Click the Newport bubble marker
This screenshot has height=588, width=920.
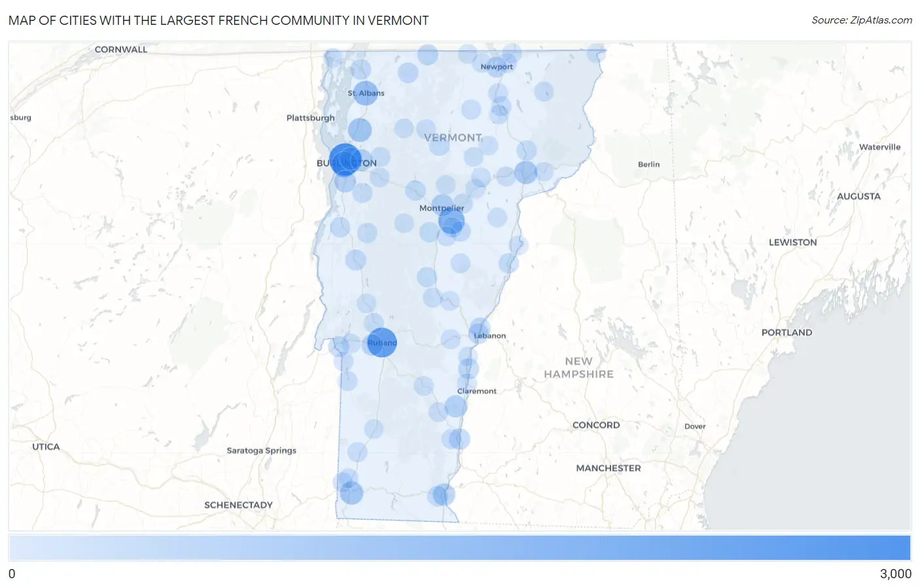(497, 67)
